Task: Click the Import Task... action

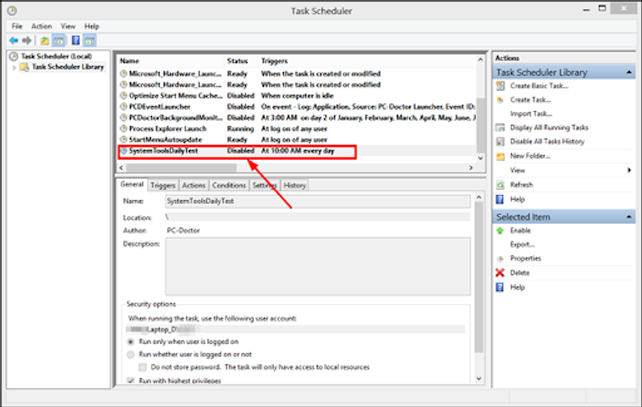Action: click(x=531, y=114)
